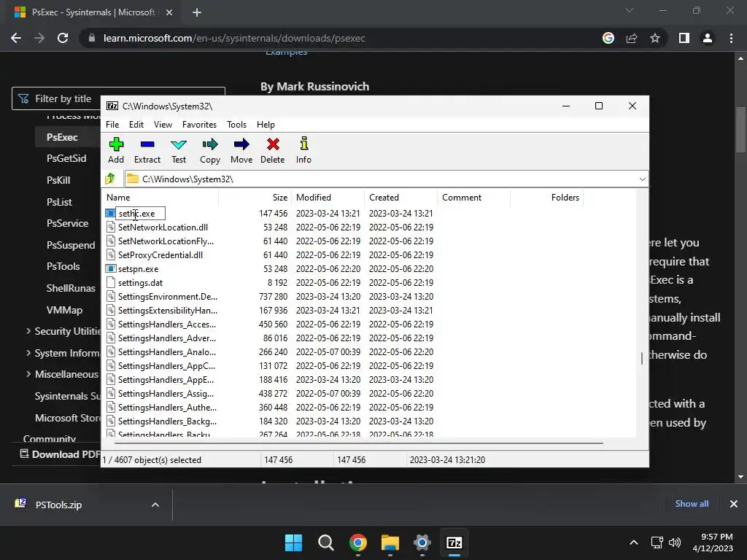The width and height of the screenshot is (747, 560).
Task: Select SetNetworkLocation.dll in the list
Action: (163, 227)
